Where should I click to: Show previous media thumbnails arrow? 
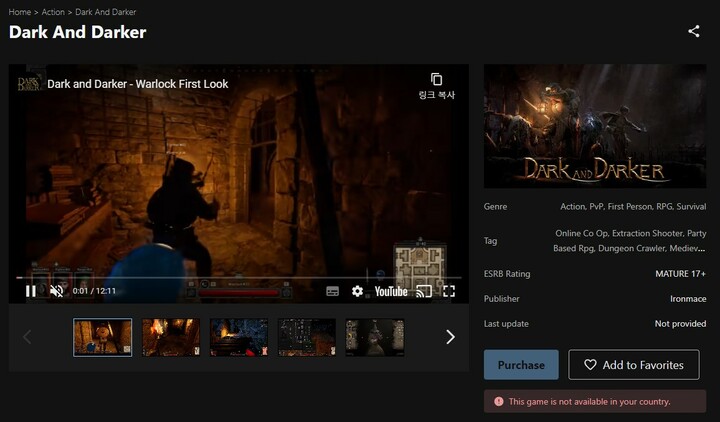coord(27,337)
